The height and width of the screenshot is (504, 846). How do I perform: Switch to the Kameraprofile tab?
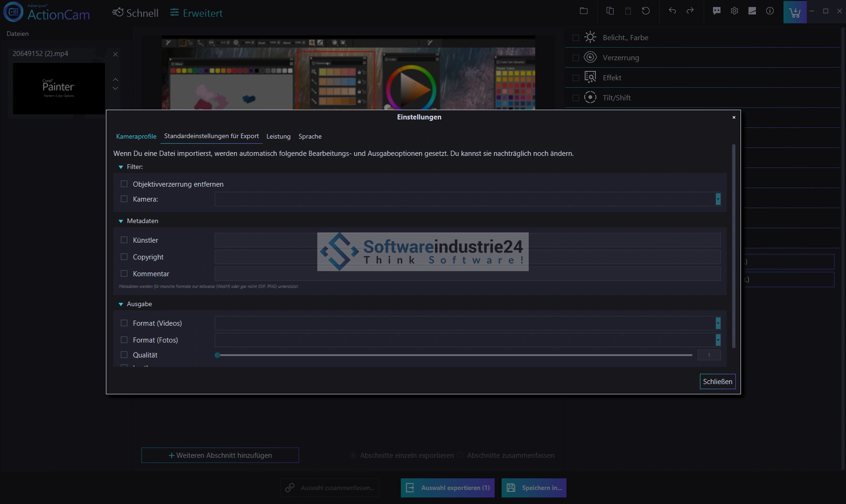[136, 137]
